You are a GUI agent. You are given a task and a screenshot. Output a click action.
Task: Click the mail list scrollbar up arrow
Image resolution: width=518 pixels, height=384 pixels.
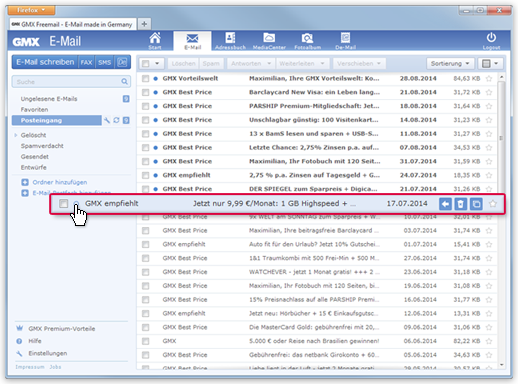point(501,77)
